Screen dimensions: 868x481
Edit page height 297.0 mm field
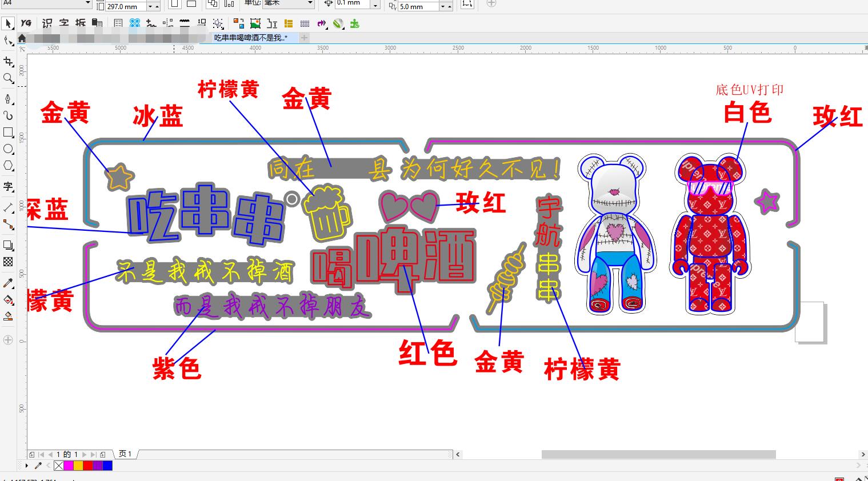pos(126,7)
